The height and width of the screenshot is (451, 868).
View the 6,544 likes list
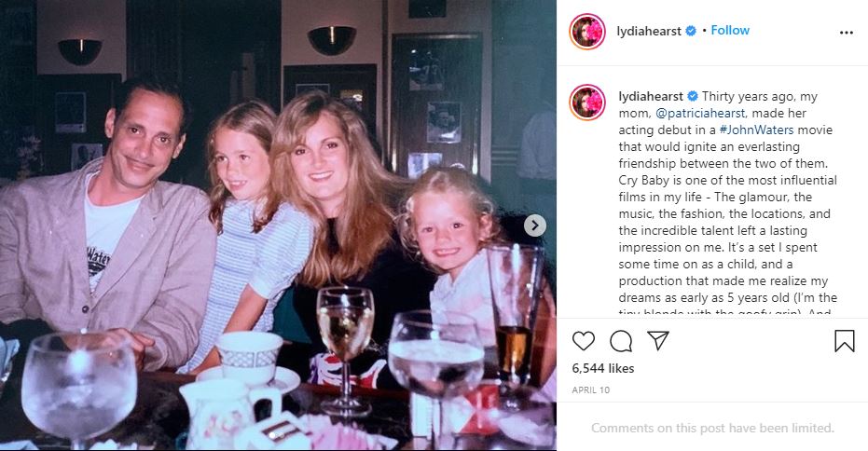pyautogui.click(x=603, y=369)
